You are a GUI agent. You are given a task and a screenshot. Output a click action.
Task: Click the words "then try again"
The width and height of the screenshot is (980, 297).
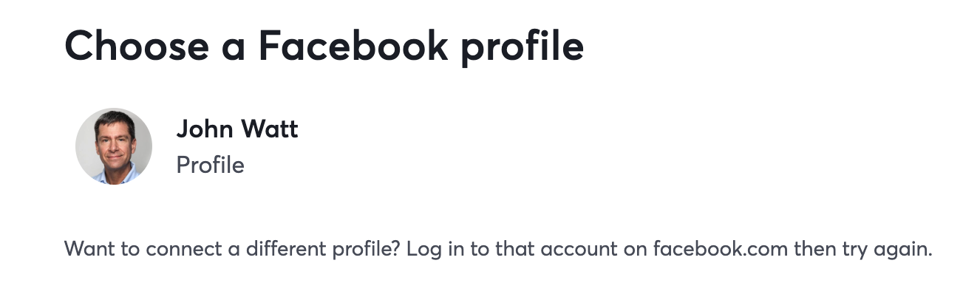[x=863, y=248]
